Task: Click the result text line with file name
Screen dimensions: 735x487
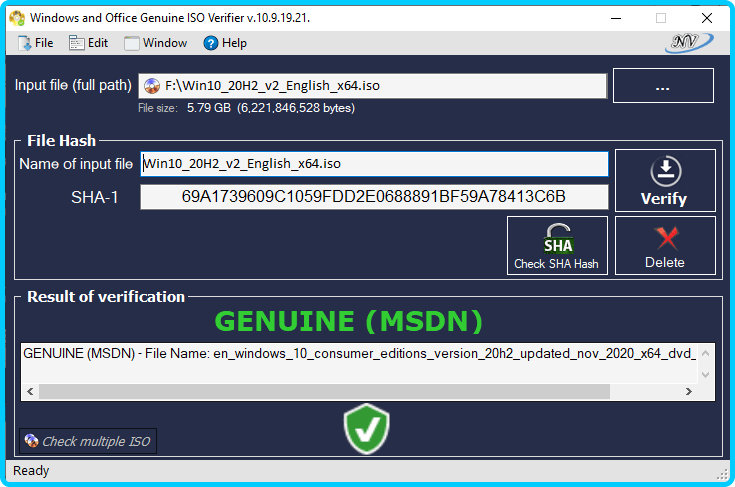Action: [x=359, y=353]
